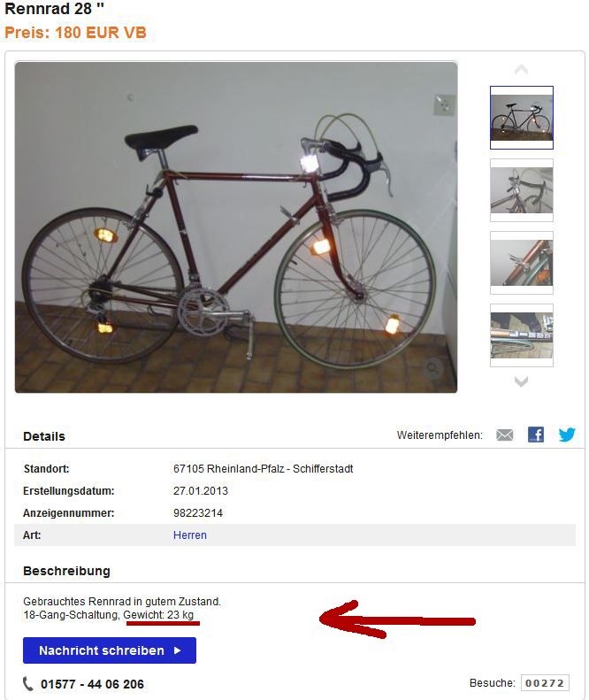Viewport: 589px width, 700px height.
Task: Select third thumbnail showing frame closeup
Action: pyautogui.click(x=522, y=263)
